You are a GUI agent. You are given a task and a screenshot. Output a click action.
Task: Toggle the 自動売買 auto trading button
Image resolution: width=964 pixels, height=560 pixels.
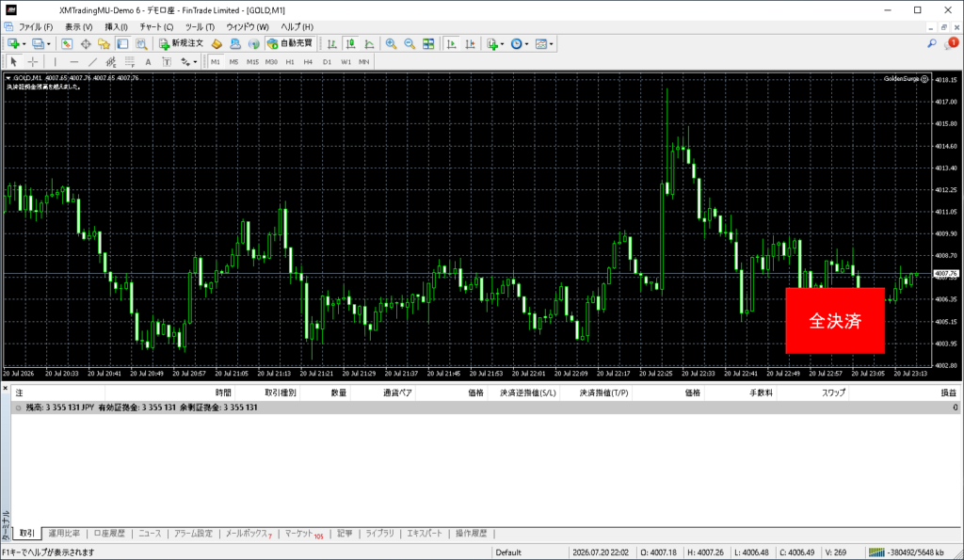pos(290,43)
